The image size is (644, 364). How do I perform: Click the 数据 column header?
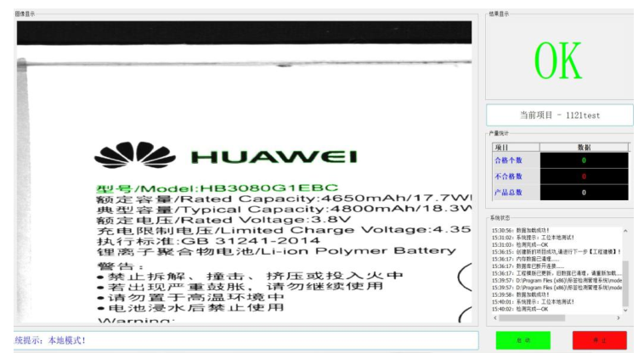(584, 148)
